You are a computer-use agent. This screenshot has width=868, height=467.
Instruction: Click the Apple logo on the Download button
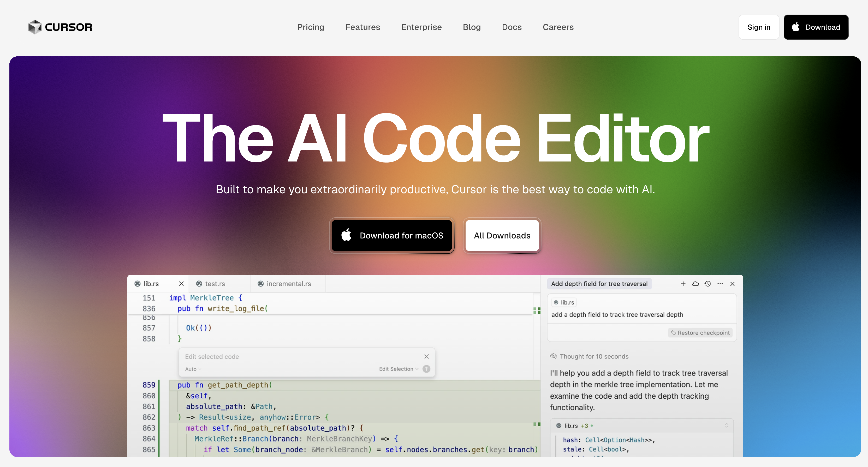pyautogui.click(x=795, y=27)
